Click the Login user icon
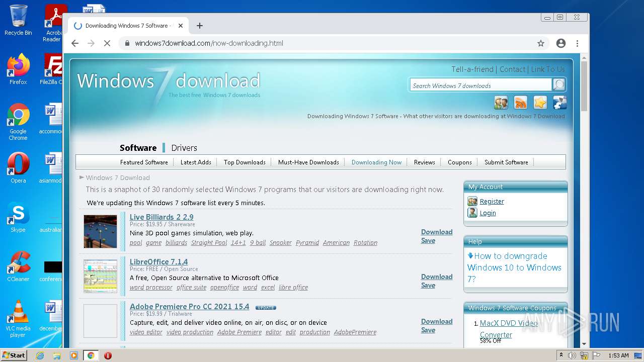The image size is (644, 362). click(x=472, y=213)
